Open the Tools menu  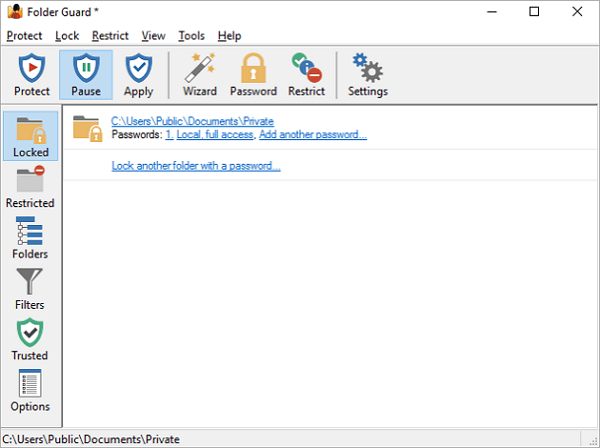click(192, 36)
